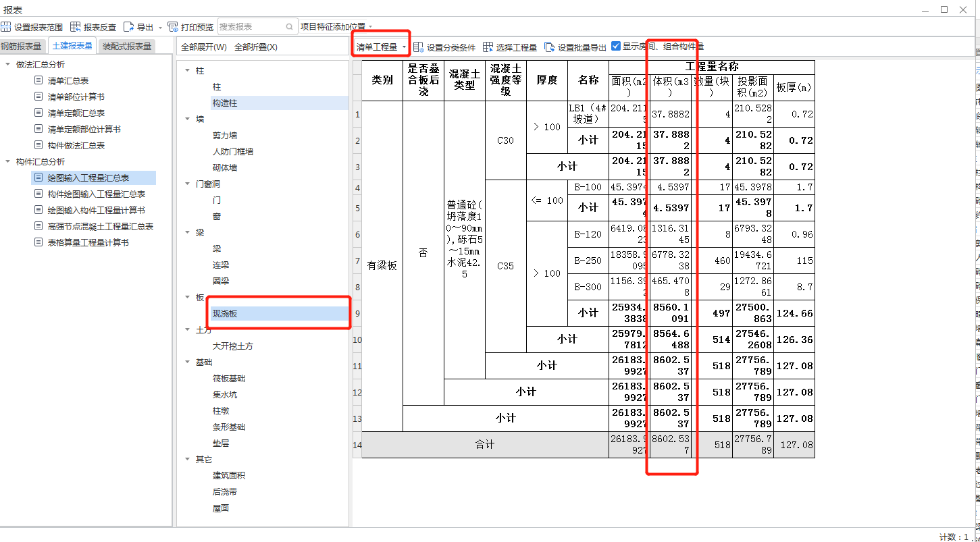Collapse the 基础 category

click(187, 362)
